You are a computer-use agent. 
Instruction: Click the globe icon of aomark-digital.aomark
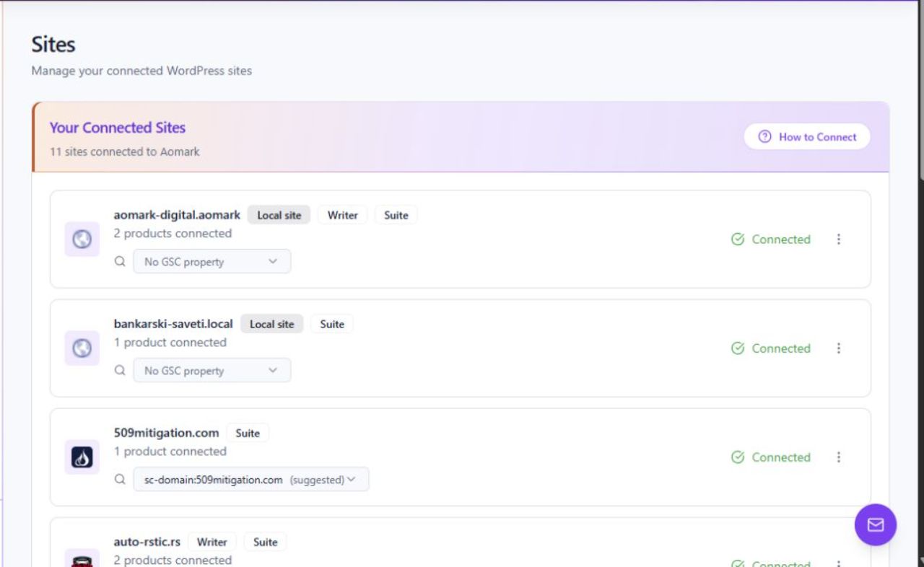[x=82, y=239]
